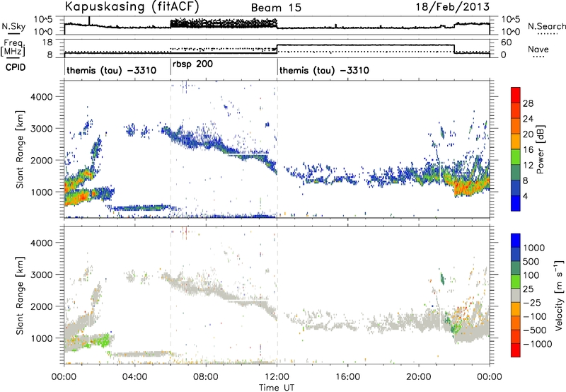Click the "60" tick on the Nave axis
The height and width of the screenshot is (392, 566).
coord(507,42)
